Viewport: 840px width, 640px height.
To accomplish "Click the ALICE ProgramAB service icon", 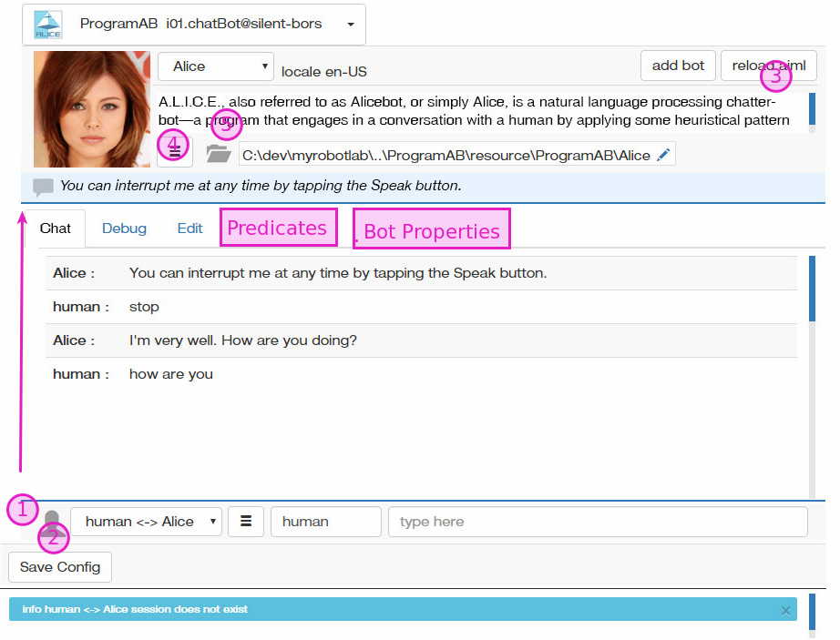I will (47, 25).
